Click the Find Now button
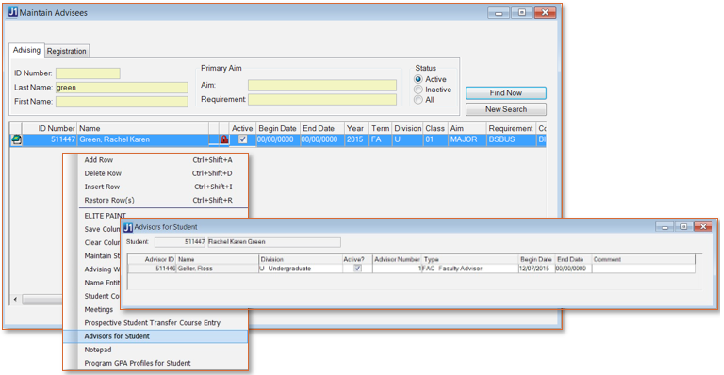724x375 pixels. [x=506, y=93]
